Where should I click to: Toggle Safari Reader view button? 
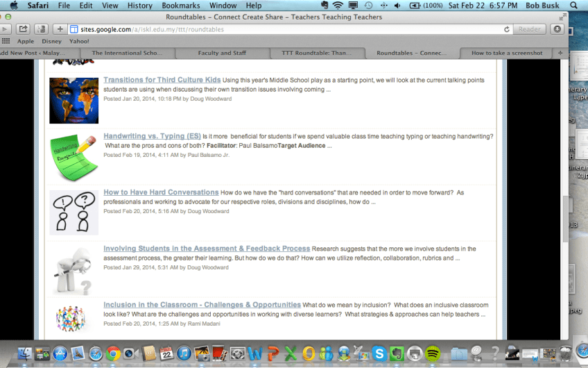click(530, 29)
